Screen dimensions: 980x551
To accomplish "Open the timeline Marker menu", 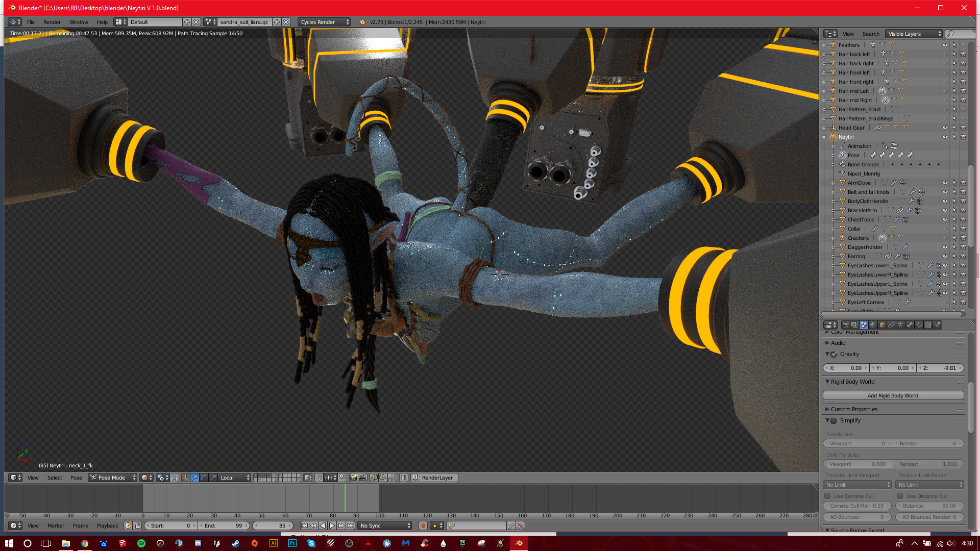I will tap(56, 525).
